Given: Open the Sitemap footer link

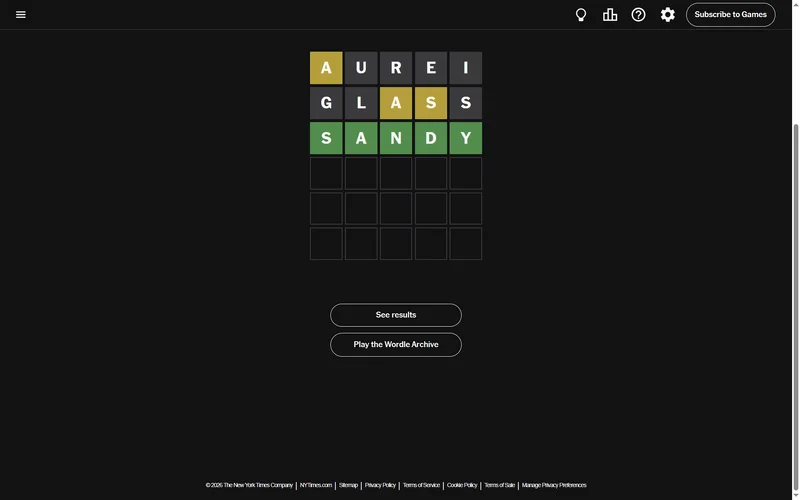Looking at the screenshot, I should pos(348,485).
